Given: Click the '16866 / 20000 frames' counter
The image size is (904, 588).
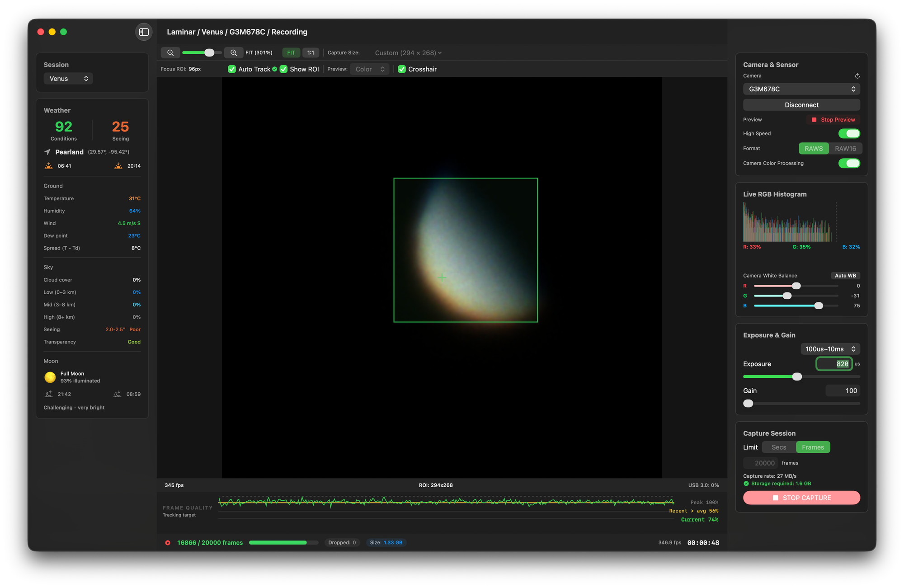Looking at the screenshot, I should point(210,543).
